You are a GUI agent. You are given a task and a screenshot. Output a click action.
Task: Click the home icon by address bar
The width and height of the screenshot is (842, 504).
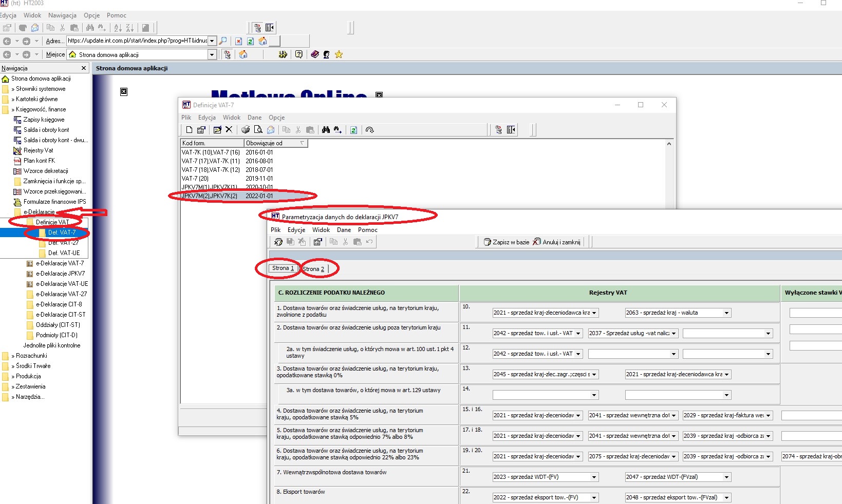point(263,41)
